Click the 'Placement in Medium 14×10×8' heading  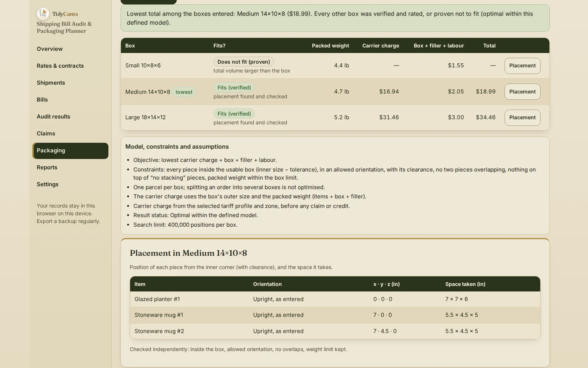(x=188, y=253)
